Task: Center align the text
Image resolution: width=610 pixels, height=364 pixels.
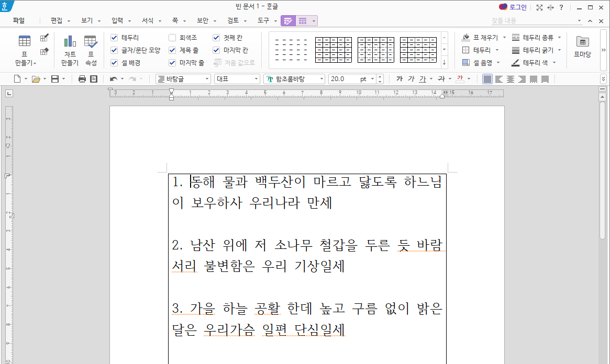Action: coord(511,79)
